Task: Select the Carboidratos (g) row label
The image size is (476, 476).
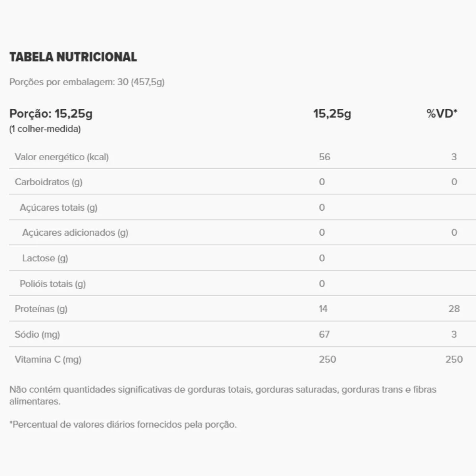Action: (48, 182)
